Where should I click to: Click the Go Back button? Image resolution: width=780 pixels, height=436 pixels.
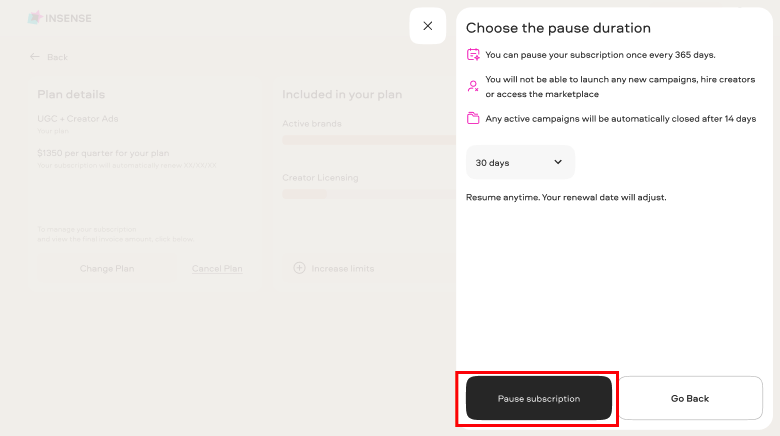(x=690, y=398)
